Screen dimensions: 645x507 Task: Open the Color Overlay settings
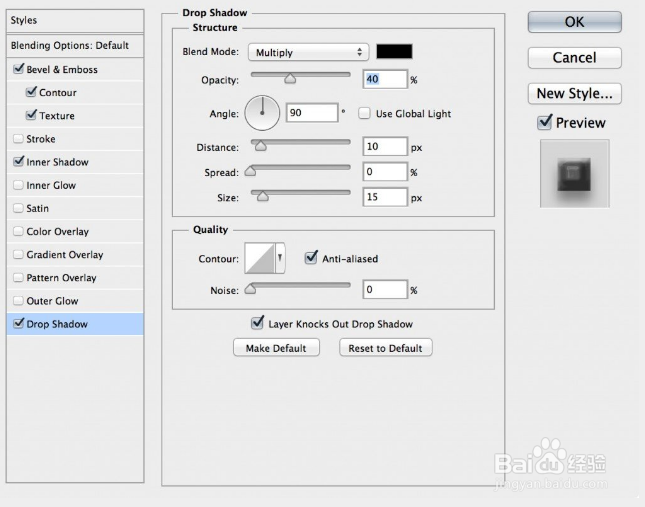click(58, 232)
